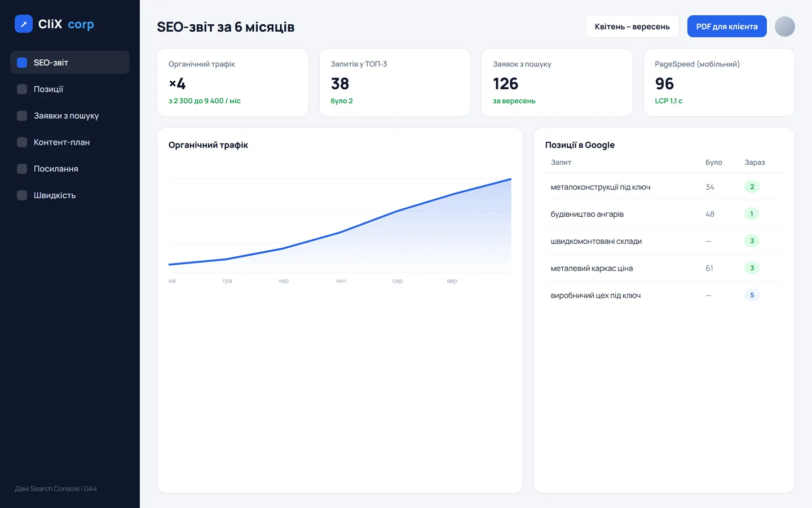Viewport: 812px width, 508px height.
Task: Open Заявки з пошуку section
Action: click(70, 116)
